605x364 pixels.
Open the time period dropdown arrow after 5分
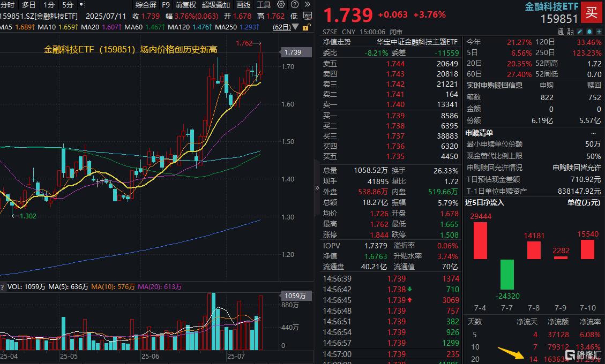tap(81, 5)
